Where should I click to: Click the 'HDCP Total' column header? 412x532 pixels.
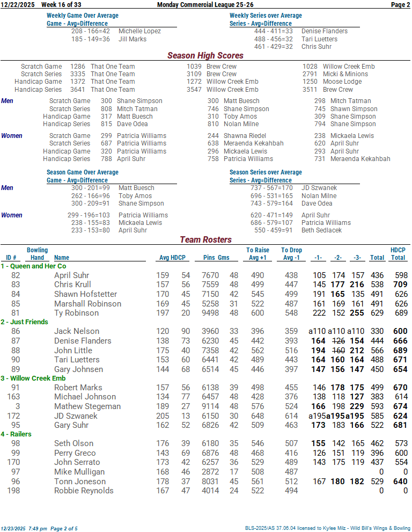[398, 254]
